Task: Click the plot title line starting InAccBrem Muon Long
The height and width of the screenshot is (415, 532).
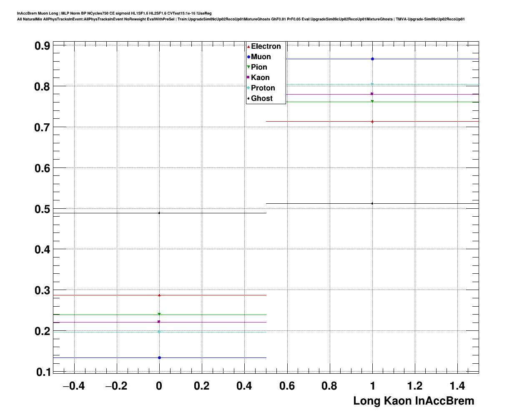Action: pyautogui.click(x=114, y=13)
